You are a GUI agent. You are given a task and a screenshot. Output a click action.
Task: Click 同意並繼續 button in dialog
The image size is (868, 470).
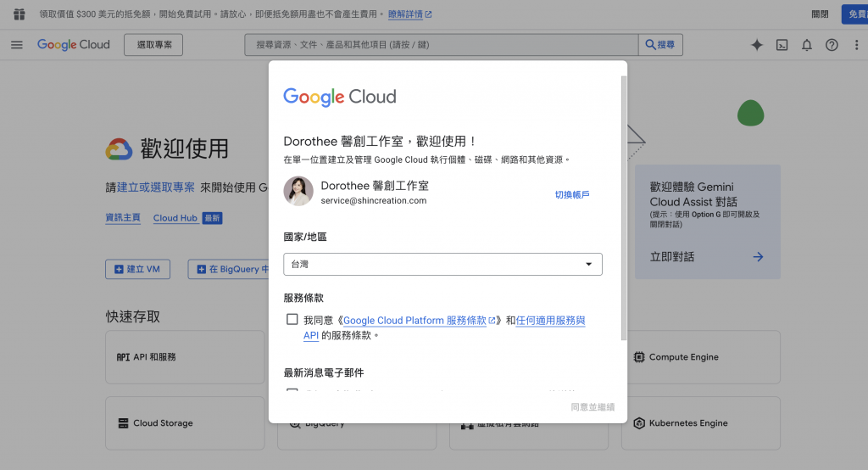point(593,407)
